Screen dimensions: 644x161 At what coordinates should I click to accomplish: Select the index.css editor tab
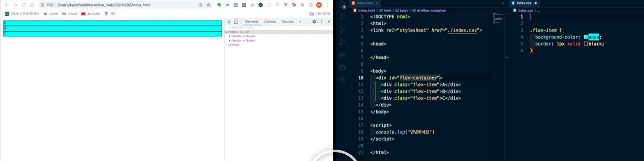pyautogui.click(x=524, y=3)
